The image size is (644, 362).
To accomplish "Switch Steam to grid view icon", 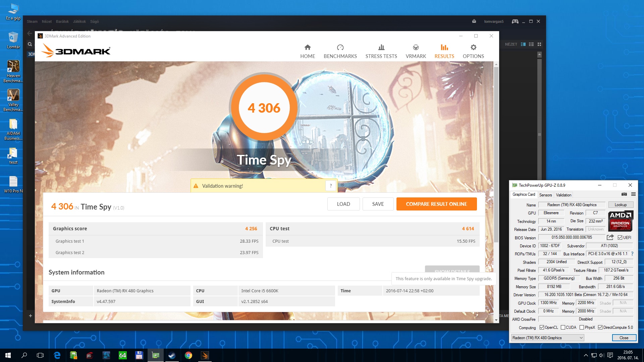I will click(539, 44).
